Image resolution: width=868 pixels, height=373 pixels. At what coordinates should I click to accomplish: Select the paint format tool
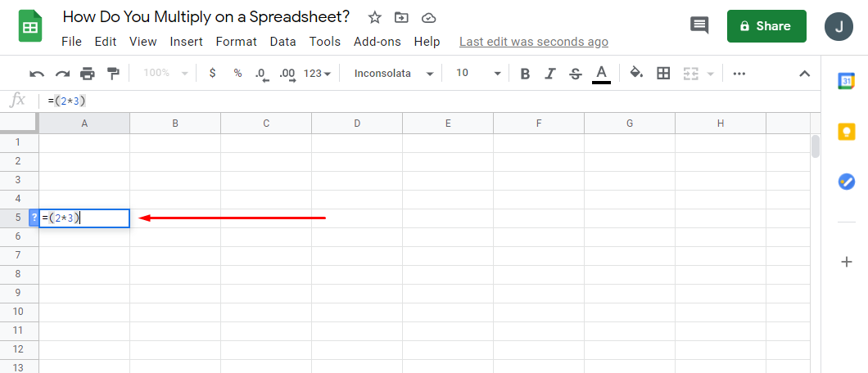(113, 74)
